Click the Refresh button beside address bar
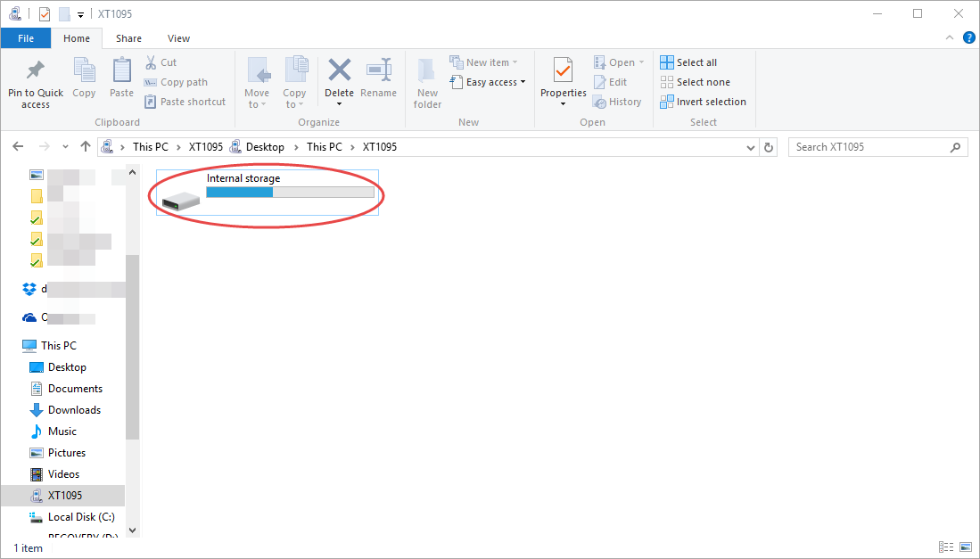This screenshot has width=980, height=559. (x=770, y=147)
